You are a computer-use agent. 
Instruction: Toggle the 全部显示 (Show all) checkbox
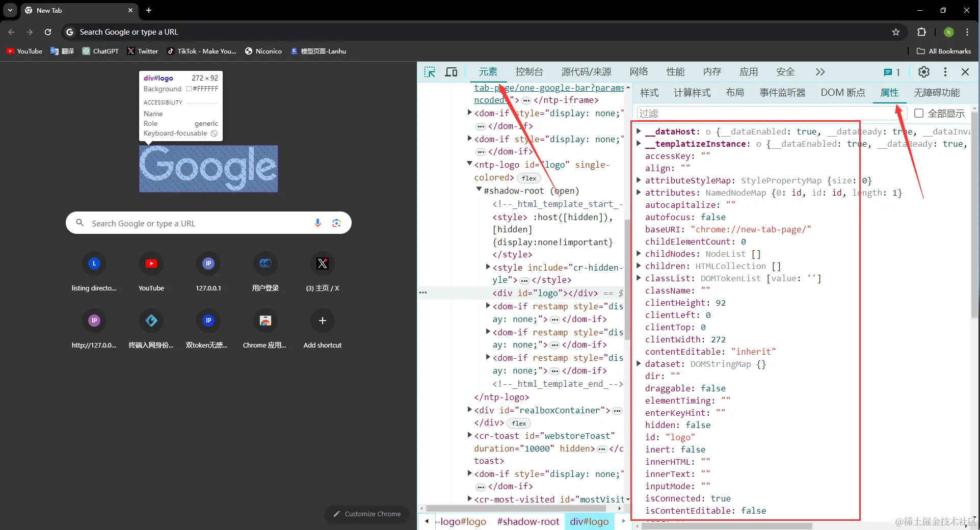pos(919,113)
